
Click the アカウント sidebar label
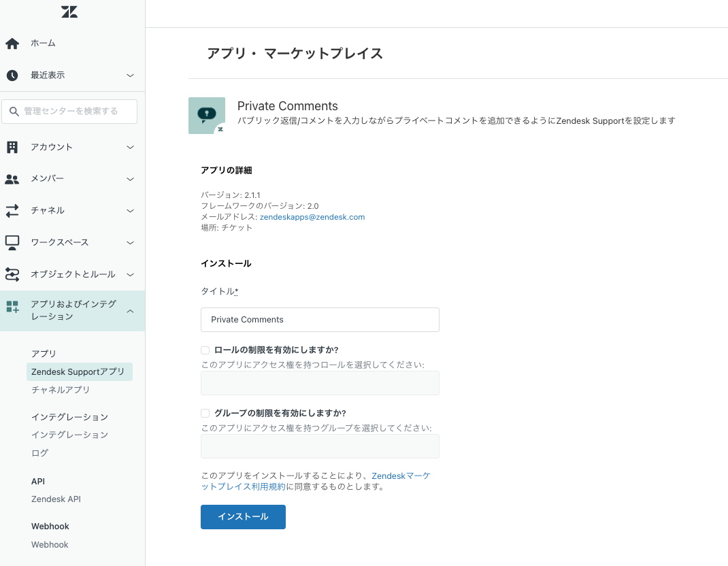pos(52,147)
